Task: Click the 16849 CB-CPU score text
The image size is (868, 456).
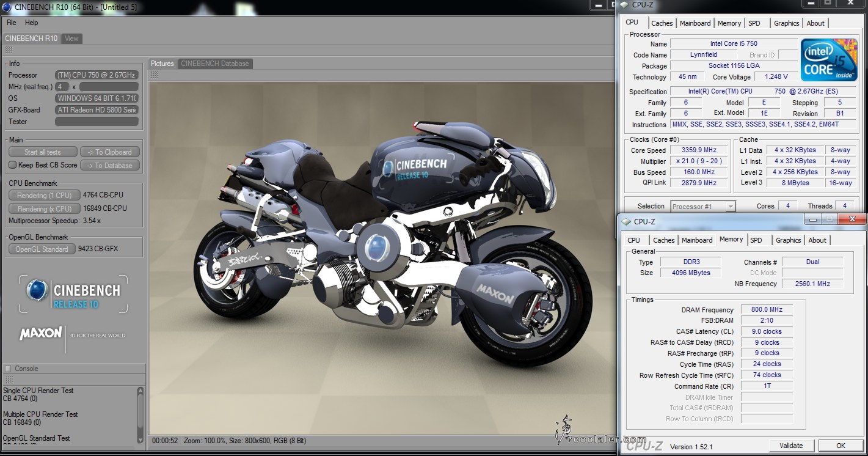Action: (105, 208)
